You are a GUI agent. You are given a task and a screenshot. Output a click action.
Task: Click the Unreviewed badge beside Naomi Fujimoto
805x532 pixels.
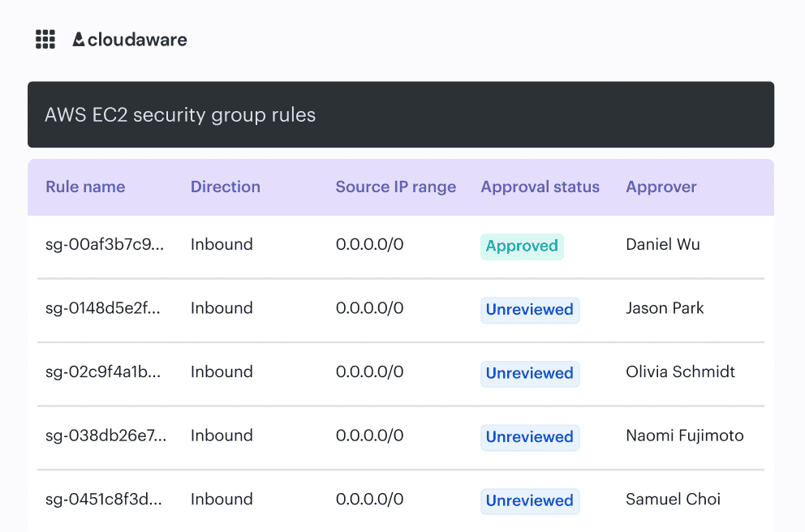530,436
